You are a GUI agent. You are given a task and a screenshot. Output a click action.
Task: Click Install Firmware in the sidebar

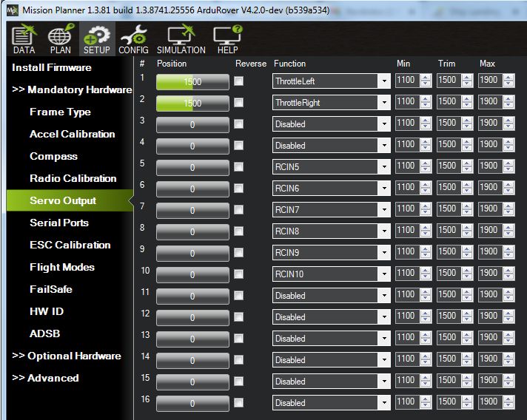tap(52, 67)
